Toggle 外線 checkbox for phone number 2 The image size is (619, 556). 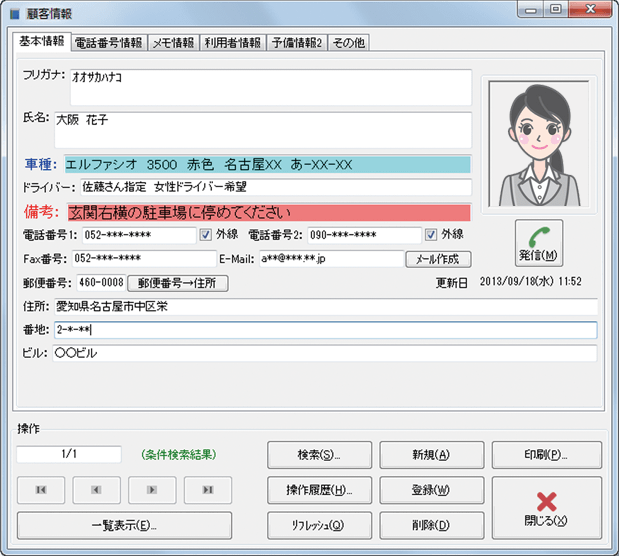point(431,235)
